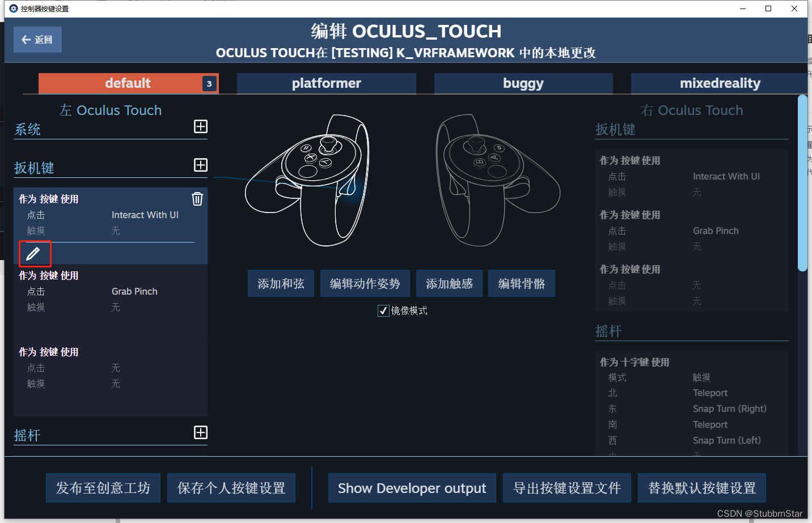
Task: Select left 'Interact With UI' binding text
Action: point(145,215)
